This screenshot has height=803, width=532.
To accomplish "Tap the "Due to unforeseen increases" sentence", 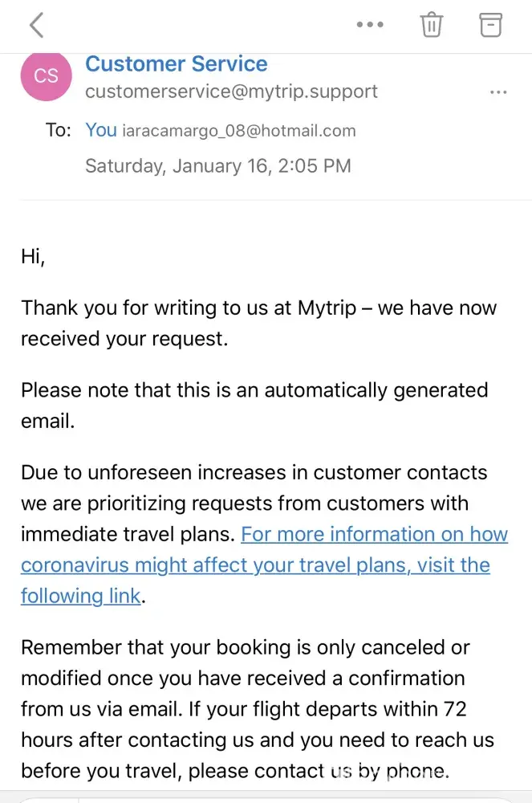I will [254, 472].
